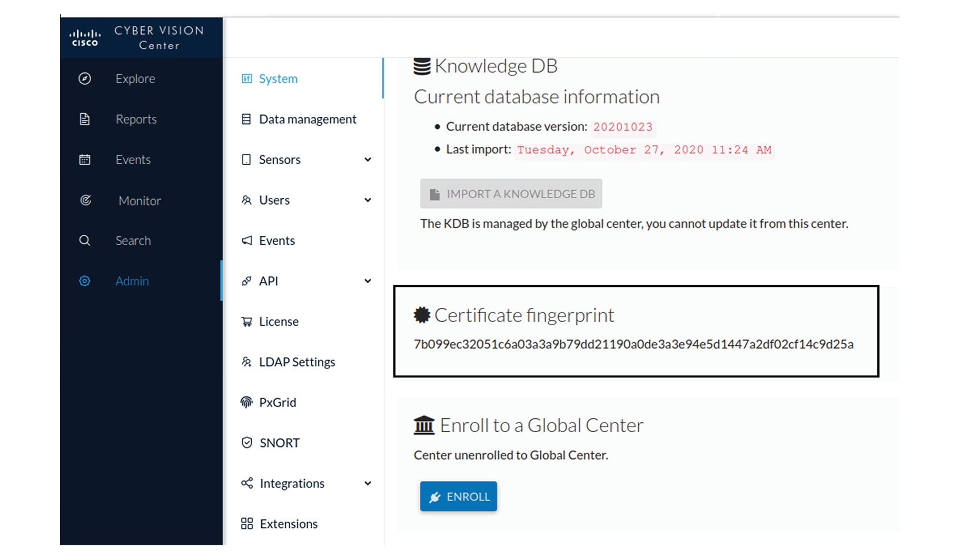Expand the Sensors submenu chevron
Screen dimensions: 960x560
[x=368, y=159]
